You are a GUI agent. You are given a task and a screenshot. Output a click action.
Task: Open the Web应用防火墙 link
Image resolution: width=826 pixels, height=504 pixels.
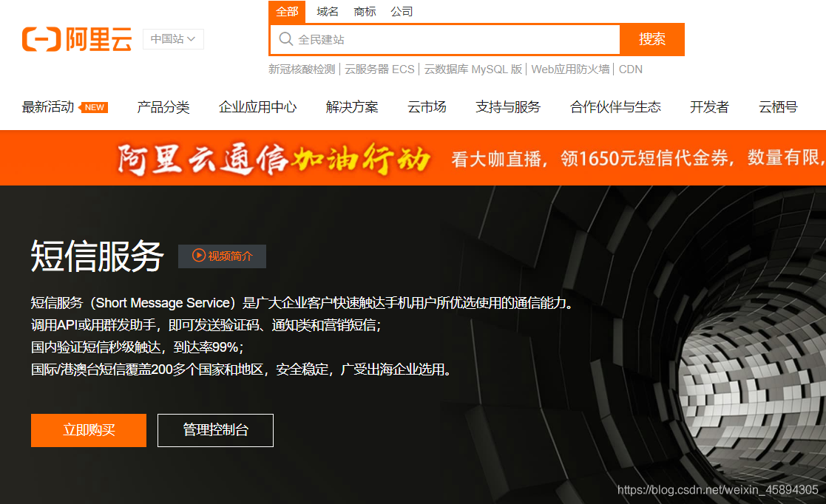[570, 69]
